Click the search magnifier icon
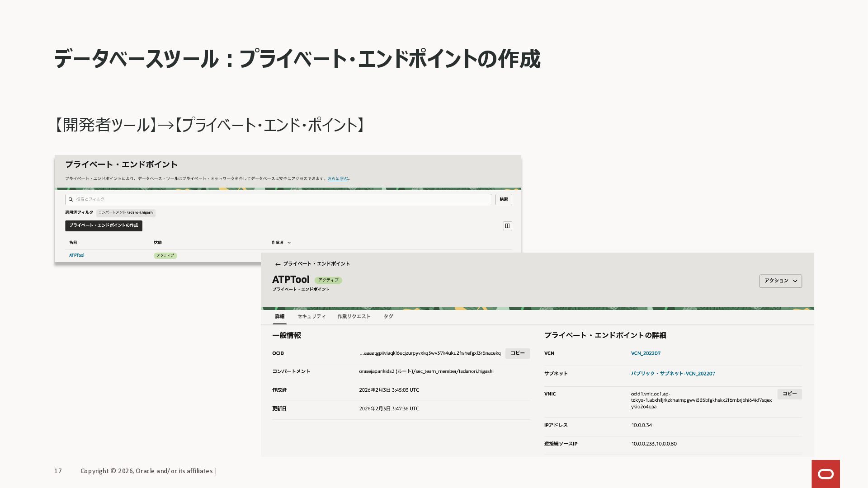Screen dimensions: 868x488 (x=71, y=199)
